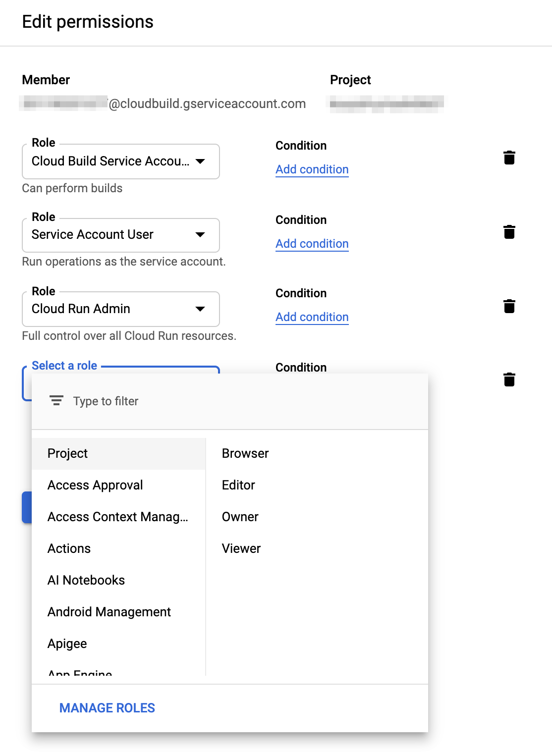This screenshot has height=756, width=552.
Task: Select the Access Approval category
Action: click(118, 485)
